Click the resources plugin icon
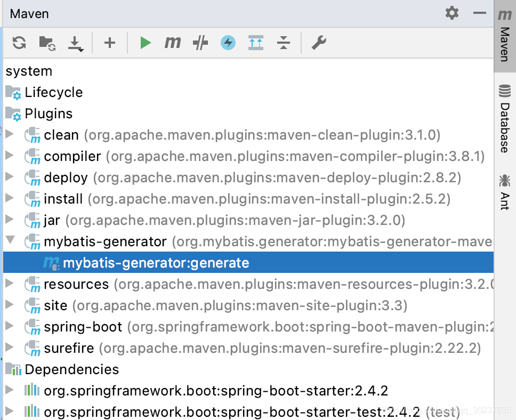516x420 pixels. pyautogui.click(x=32, y=285)
